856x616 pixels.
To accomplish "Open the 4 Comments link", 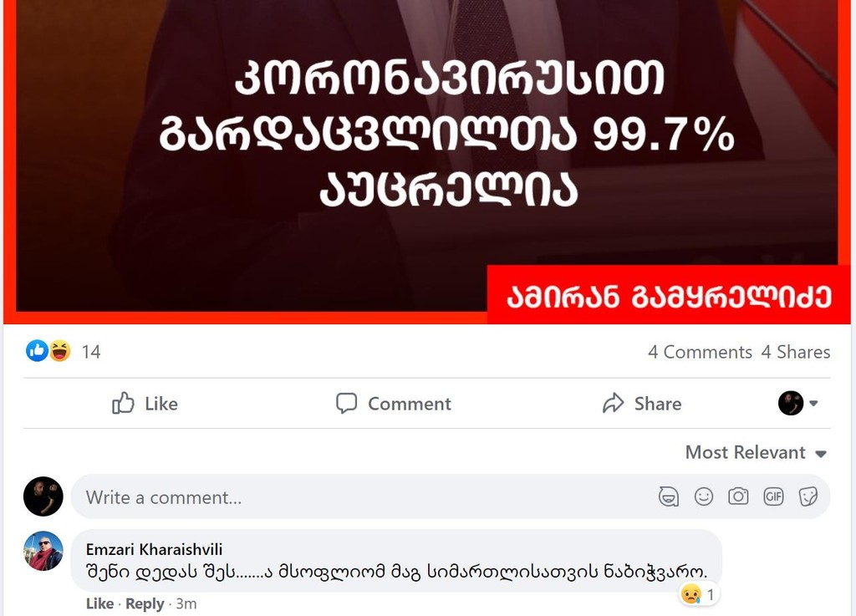I will [x=700, y=352].
